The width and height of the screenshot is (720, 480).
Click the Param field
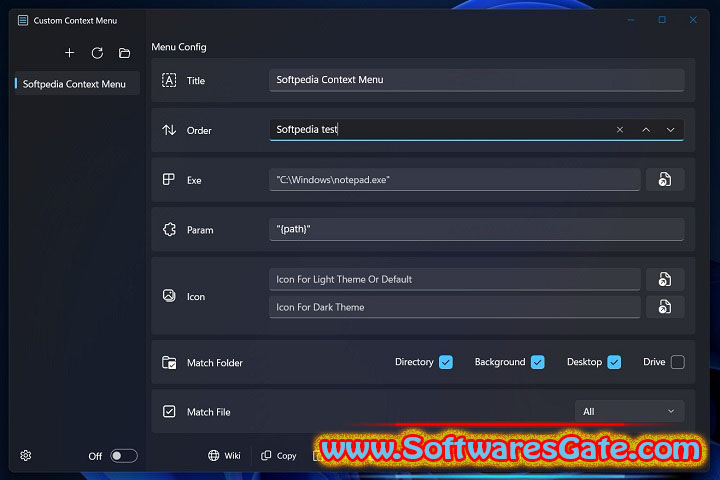click(x=477, y=229)
